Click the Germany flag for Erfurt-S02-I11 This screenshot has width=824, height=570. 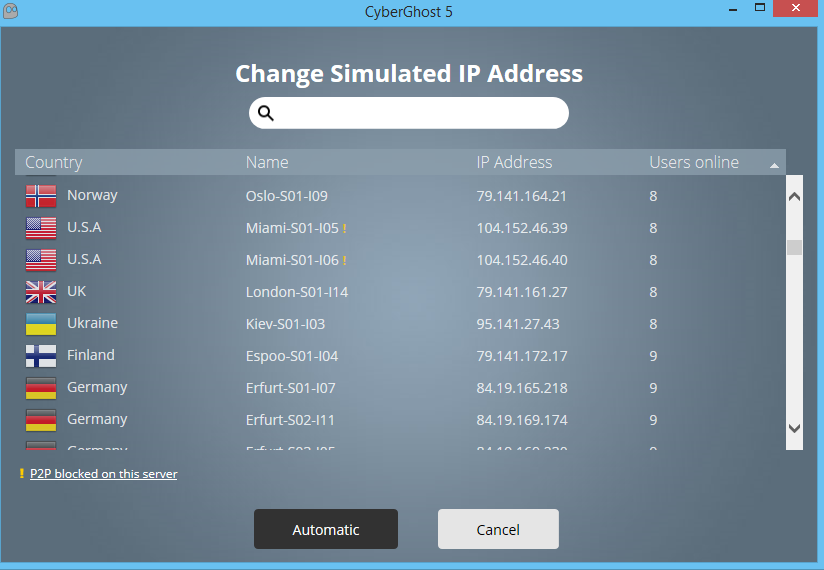tap(41, 420)
